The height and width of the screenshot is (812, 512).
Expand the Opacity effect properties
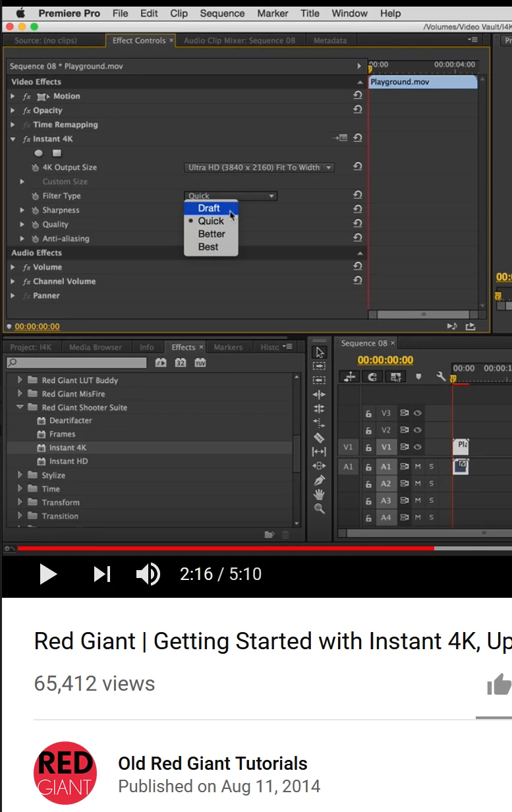point(13,111)
